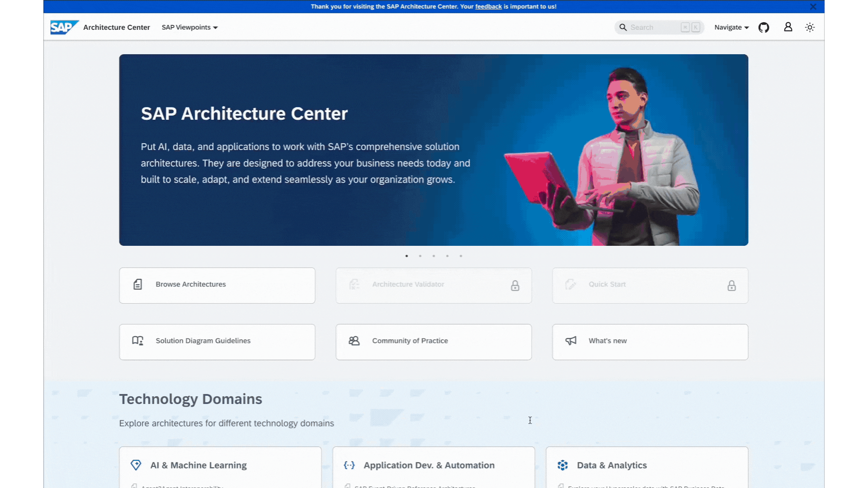Click the user account profile icon
This screenshot has width=868, height=488.
788,27
